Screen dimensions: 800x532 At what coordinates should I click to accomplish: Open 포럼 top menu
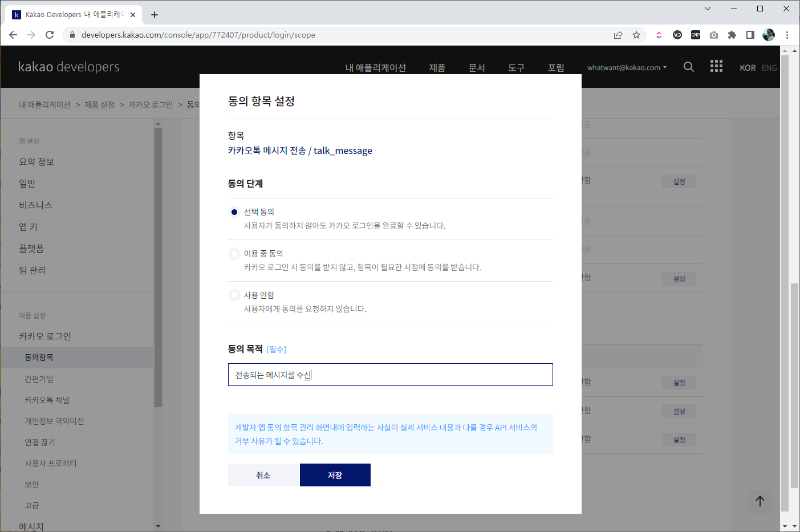[x=556, y=68]
